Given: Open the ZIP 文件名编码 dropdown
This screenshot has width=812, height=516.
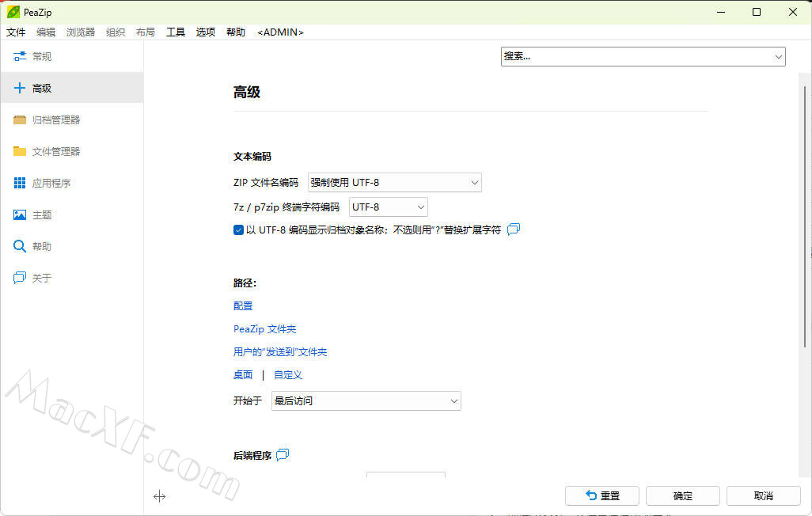Looking at the screenshot, I should pos(395,182).
